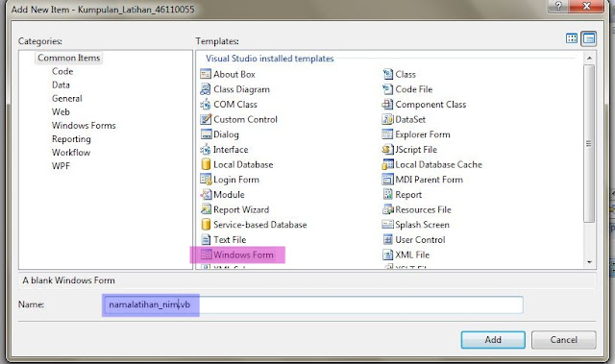Screen dimensions: 615x364
Task: Choose the Reporting category
Action: [x=71, y=139]
